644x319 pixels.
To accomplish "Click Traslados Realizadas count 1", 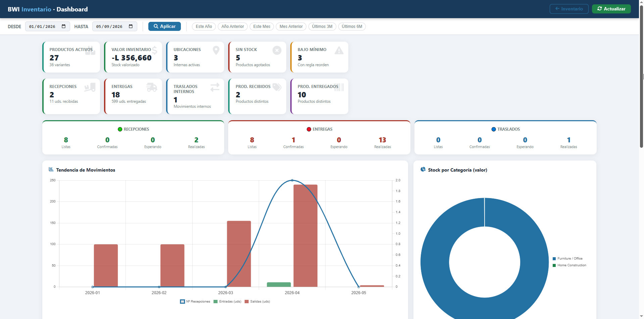I will coord(568,140).
